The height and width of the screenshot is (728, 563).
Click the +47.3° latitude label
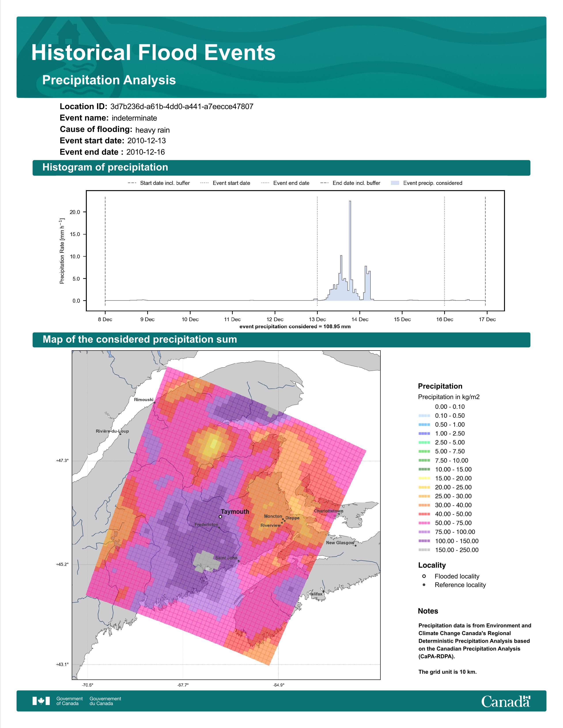(x=62, y=460)
